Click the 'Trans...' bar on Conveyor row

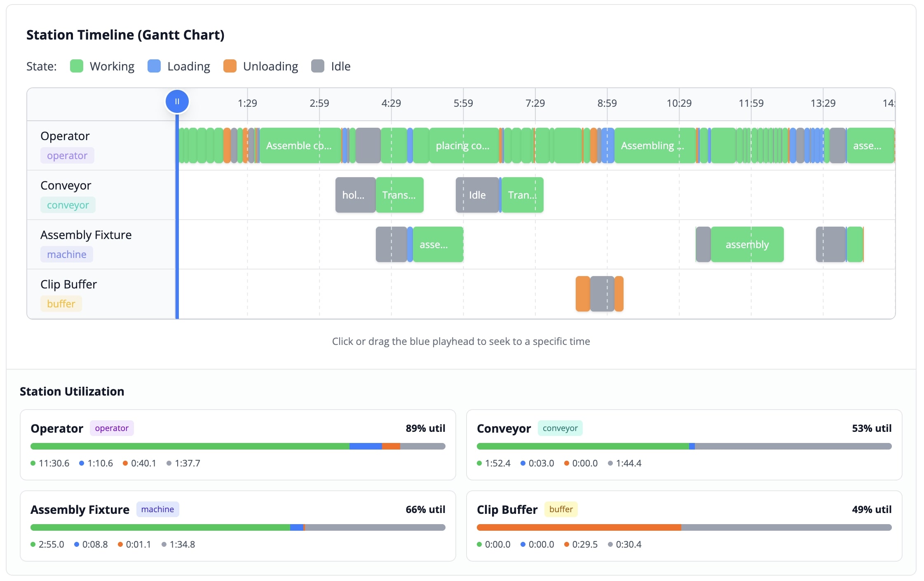pos(399,194)
